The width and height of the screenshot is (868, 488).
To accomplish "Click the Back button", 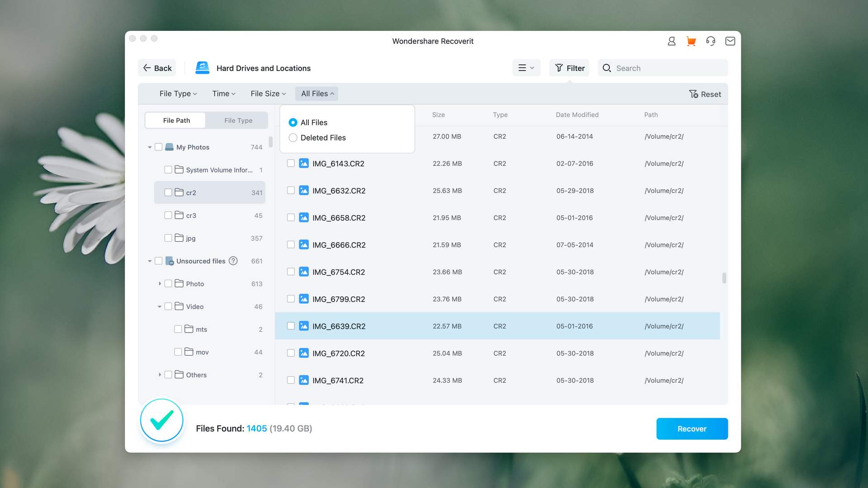I will point(157,68).
